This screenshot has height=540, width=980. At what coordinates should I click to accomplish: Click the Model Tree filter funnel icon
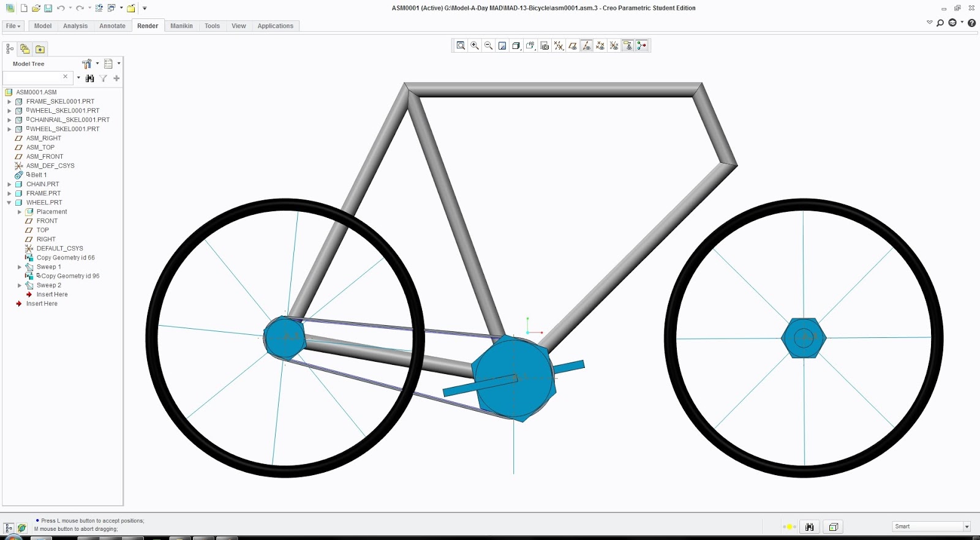(x=104, y=78)
